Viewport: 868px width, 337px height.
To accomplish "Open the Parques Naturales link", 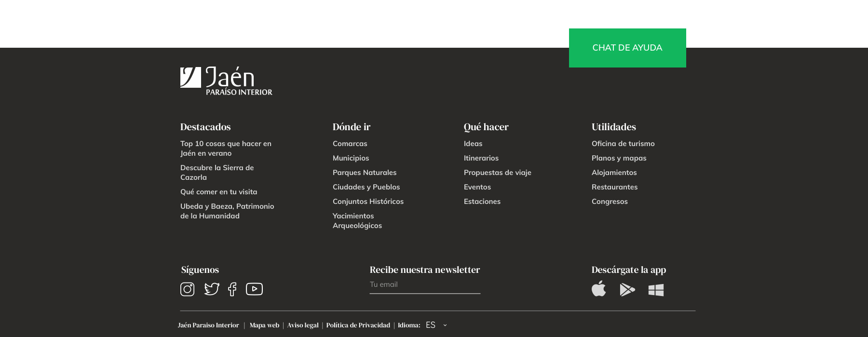I will [364, 173].
